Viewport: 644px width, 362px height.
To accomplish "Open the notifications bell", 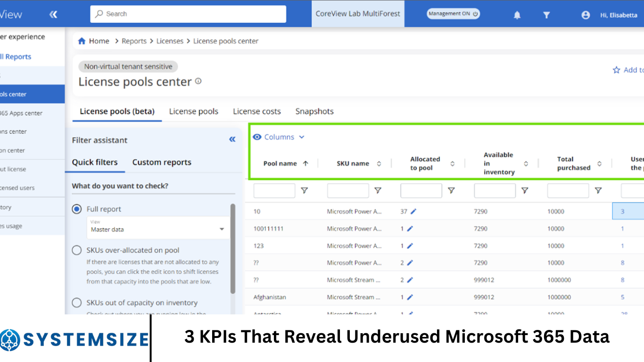I will pyautogui.click(x=517, y=15).
